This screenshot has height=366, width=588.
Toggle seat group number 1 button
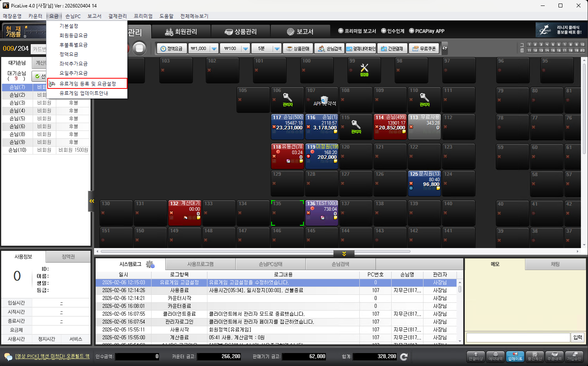click(x=529, y=44)
